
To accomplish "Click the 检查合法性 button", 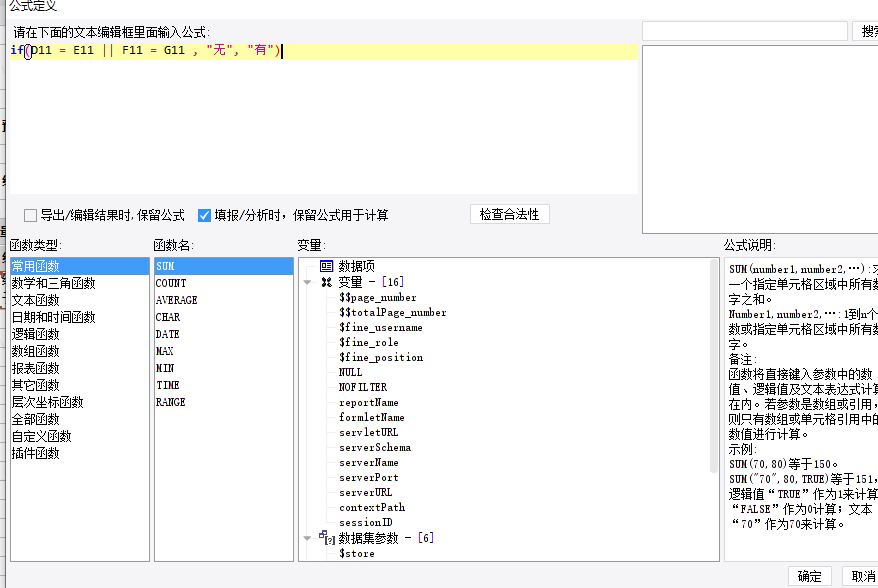I will [x=509, y=215].
